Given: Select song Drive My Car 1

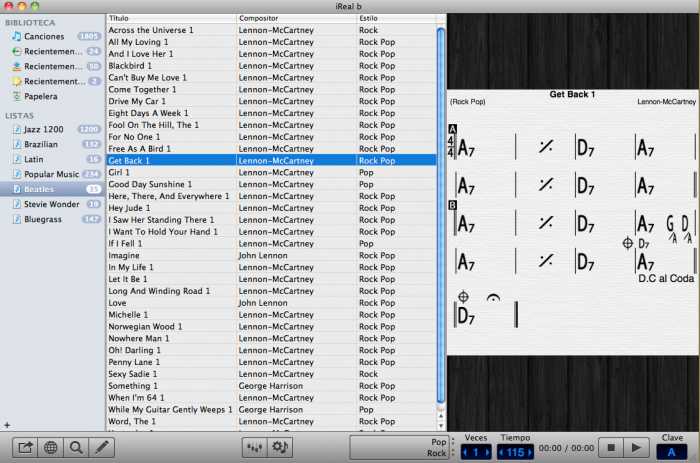Looking at the screenshot, I should click(271, 101).
